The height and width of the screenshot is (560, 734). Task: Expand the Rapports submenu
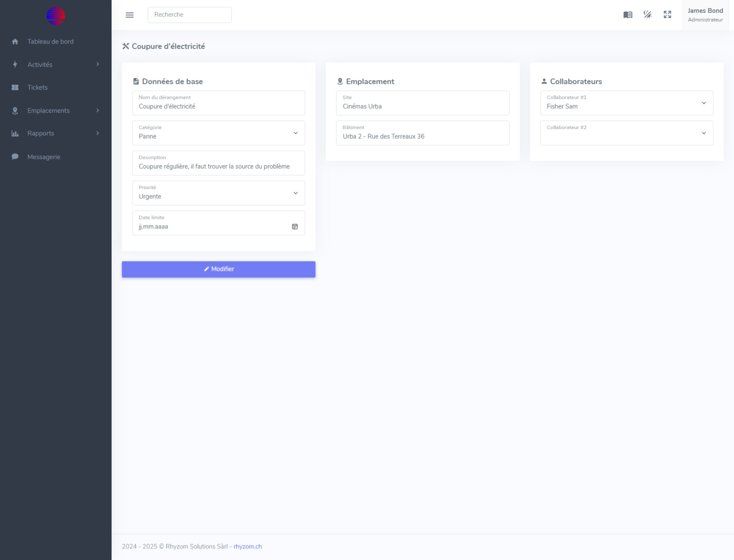56,133
